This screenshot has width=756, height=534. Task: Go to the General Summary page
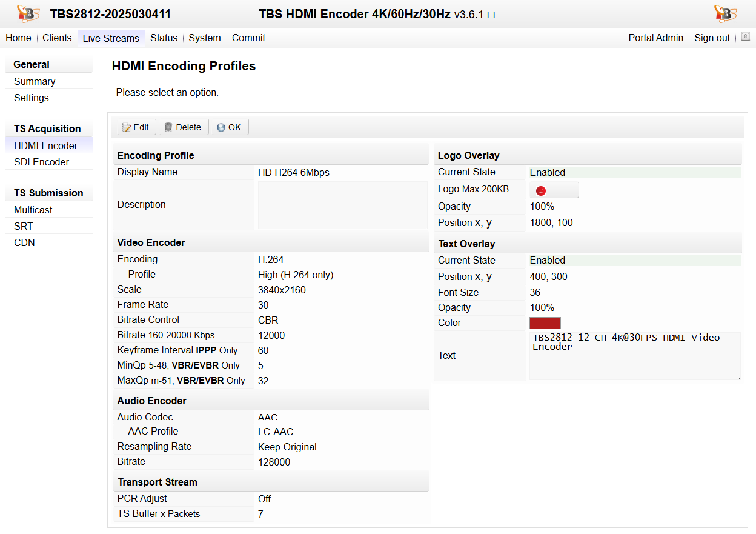[35, 81]
